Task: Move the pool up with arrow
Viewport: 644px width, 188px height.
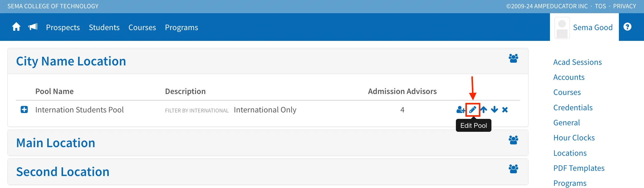Action: [x=484, y=110]
